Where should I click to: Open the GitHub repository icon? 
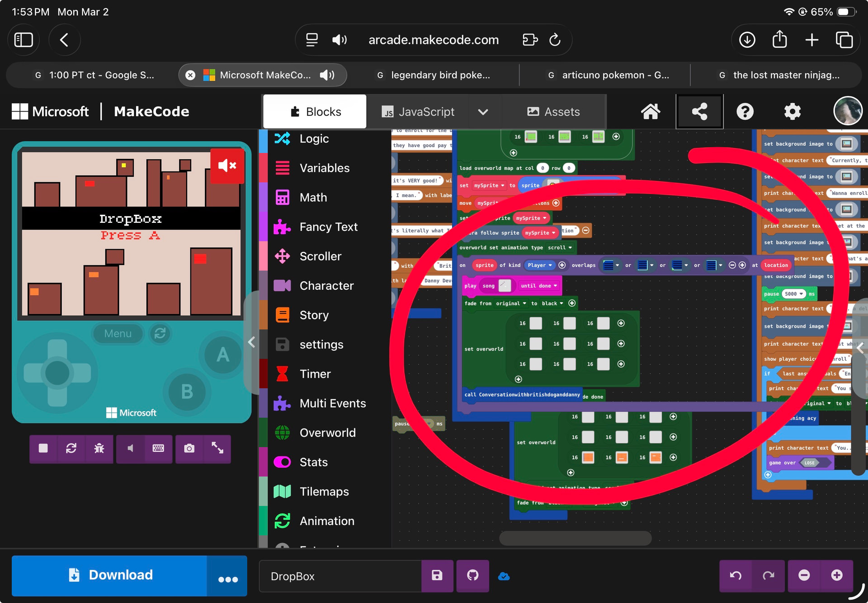(472, 575)
